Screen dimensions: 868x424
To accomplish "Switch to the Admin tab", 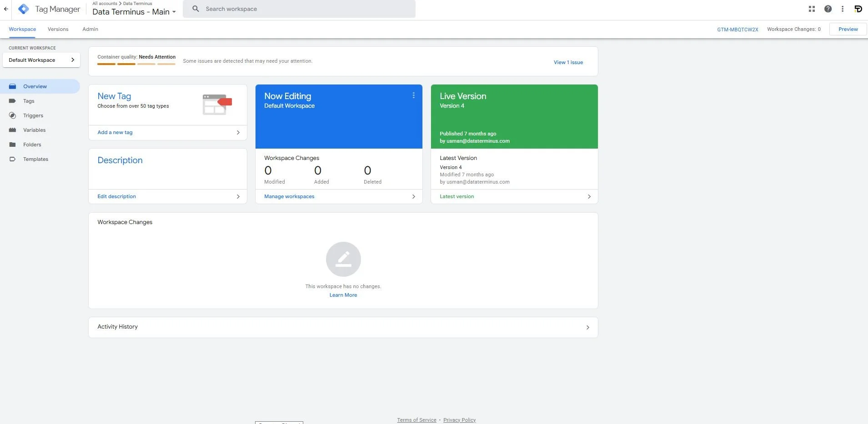I will click(x=90, y=29).
